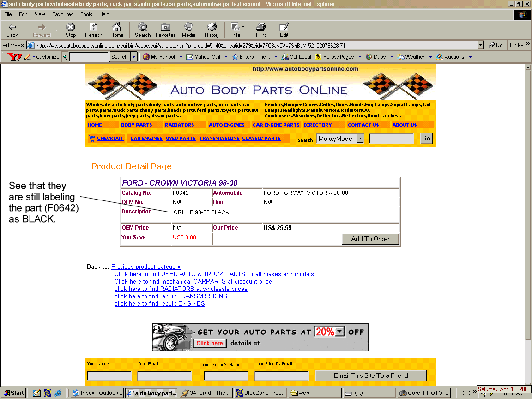Viewport: 532px width, 399px height.
Task: Expand the My Yahoo! dropdown arrow
Action: [x=181, y=57]
